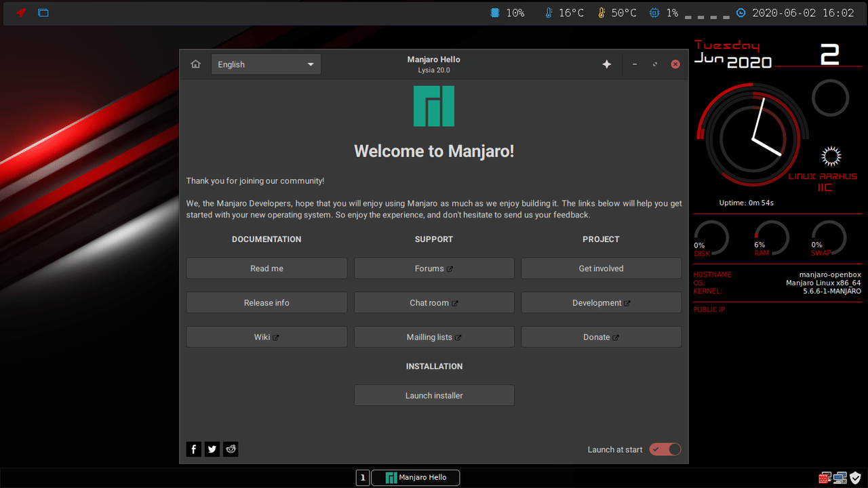Click the external link icon beside Development
Screen dimensions: 868x488
tap(627, 304)
